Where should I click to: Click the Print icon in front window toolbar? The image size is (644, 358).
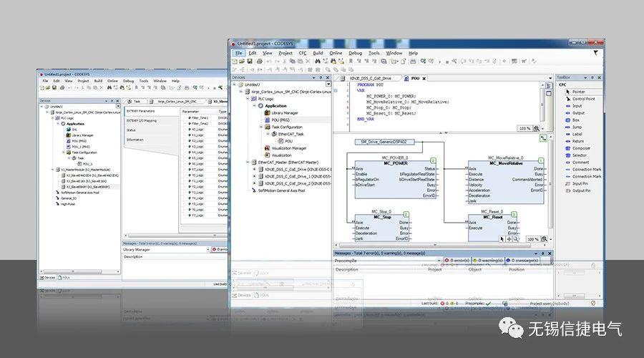[260, 62]
